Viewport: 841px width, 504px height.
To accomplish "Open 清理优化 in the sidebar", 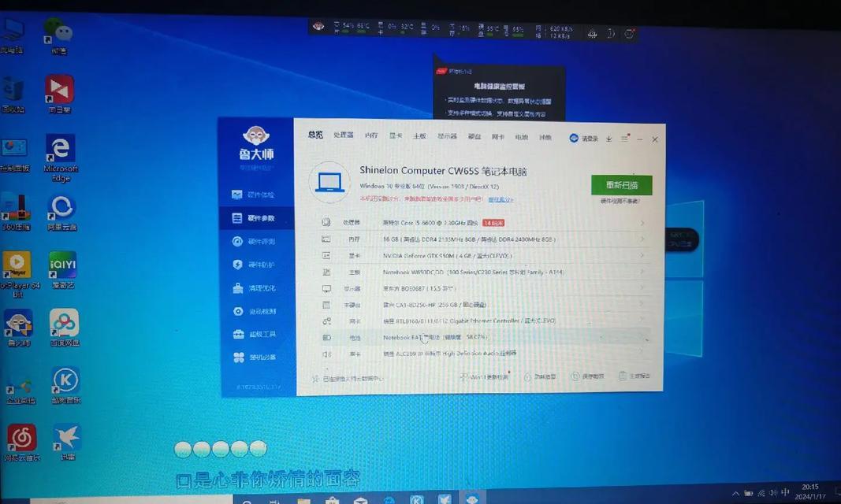I will [x=255, y=288].
